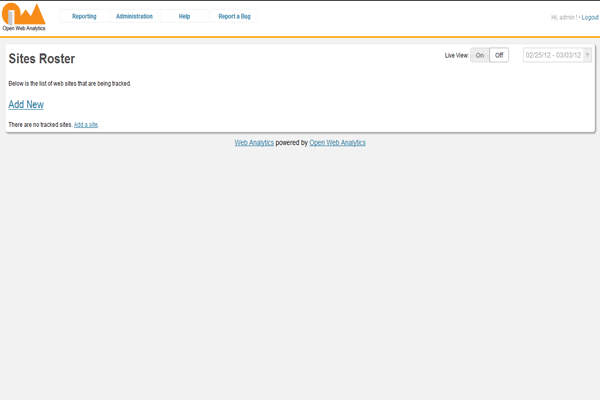Select Report a Bug in navigation
The width and height of the screenshot is (600, 400).
pos(234,17)
